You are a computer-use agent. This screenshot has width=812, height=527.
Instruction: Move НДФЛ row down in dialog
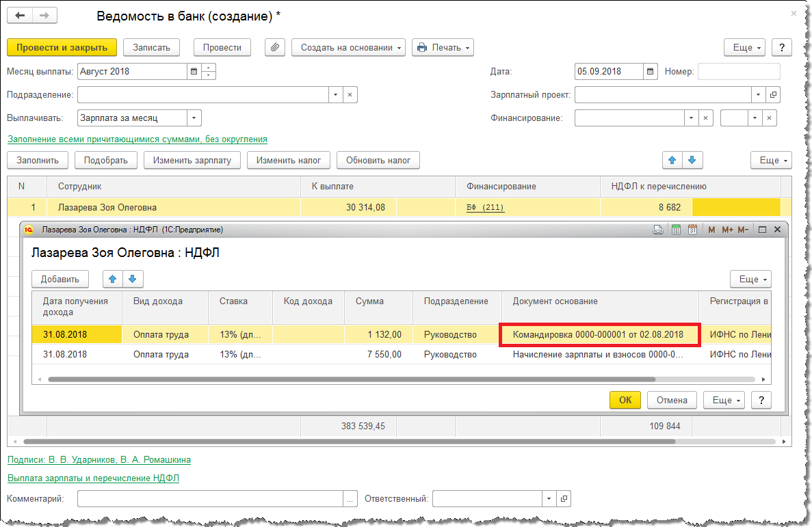pos(133,279)
